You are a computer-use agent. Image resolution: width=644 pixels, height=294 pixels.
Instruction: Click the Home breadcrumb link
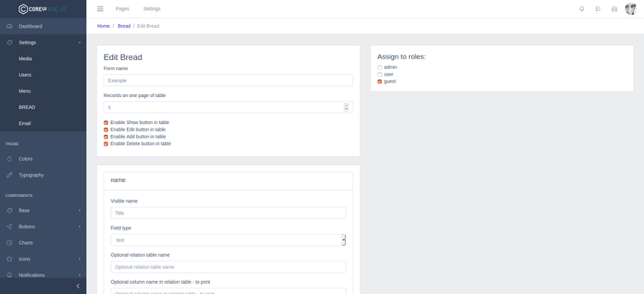tap(104, 26)
